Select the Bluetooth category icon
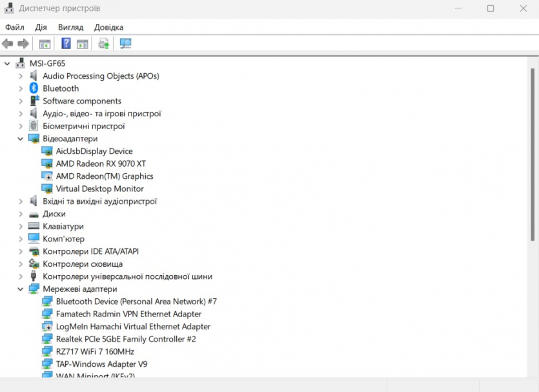This screenshot has width=539, height=392. [x=34, y=88]
